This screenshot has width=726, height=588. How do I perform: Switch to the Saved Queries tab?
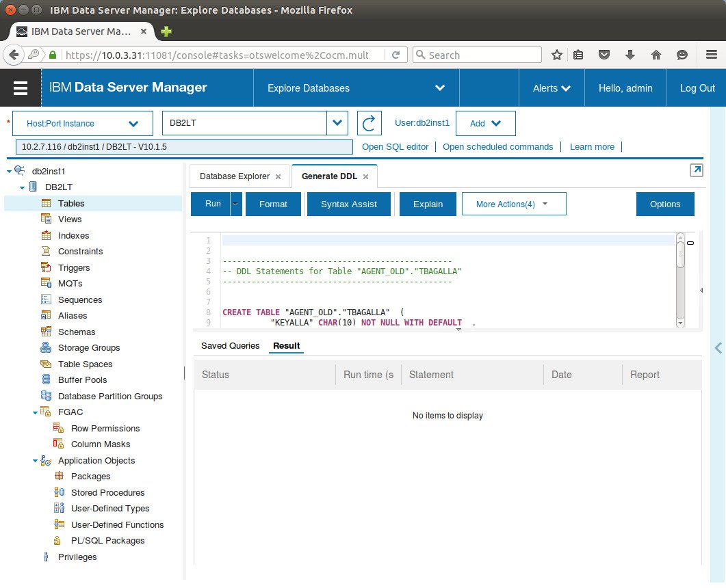click(230, 345)
